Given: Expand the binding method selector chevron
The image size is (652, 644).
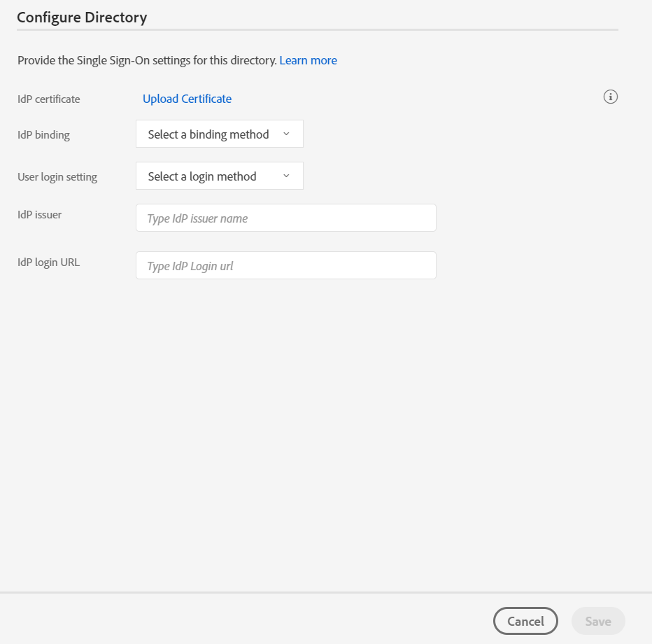Looking at the screenshot, I should click(x=285, y=134).
